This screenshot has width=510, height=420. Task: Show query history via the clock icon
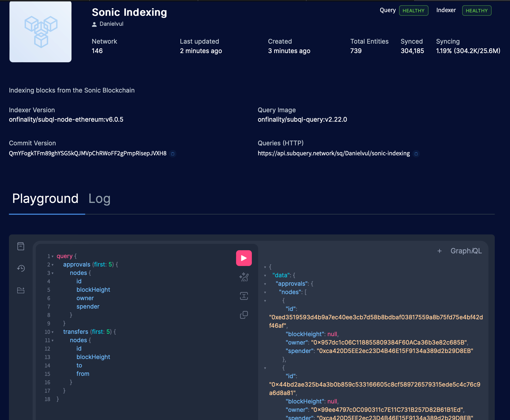21,268
